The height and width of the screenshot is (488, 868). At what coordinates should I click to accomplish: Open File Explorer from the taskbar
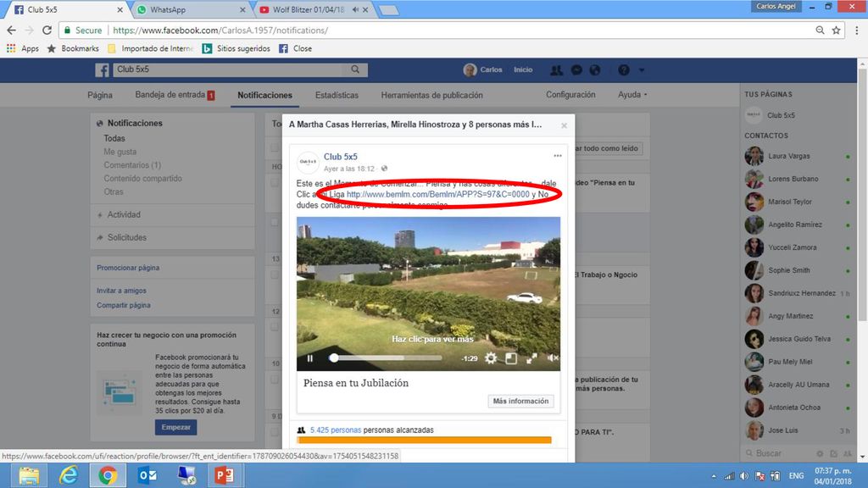(x=29, y=475)
